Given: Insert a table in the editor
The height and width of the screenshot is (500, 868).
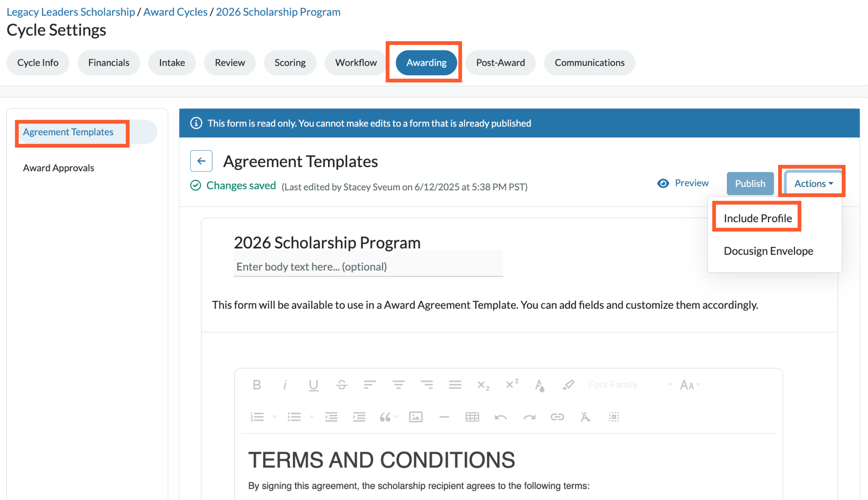Looking at the screenshot, I should [472, 417].
